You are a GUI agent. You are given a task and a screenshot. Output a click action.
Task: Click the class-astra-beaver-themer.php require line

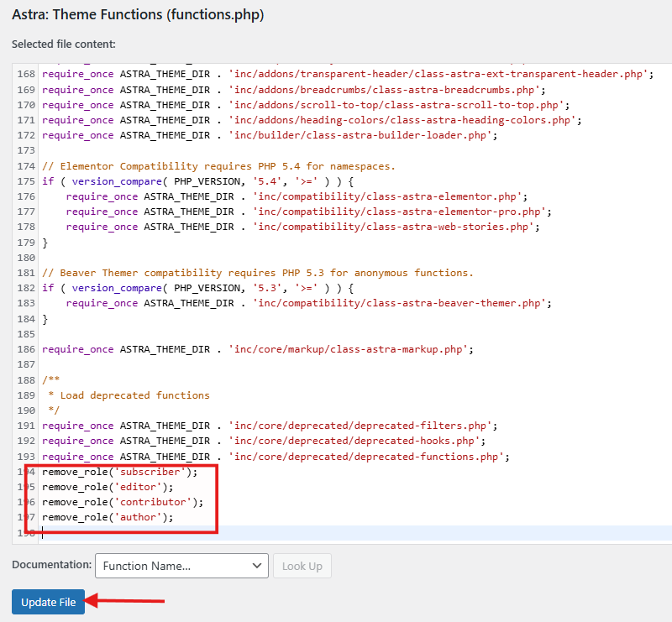pos(308,303)
